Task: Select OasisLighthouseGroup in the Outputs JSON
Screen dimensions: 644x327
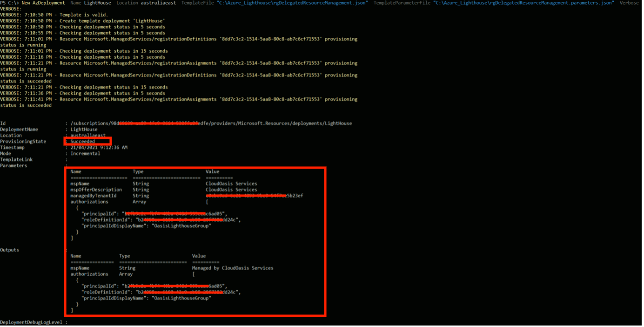Action: [181, 298]
